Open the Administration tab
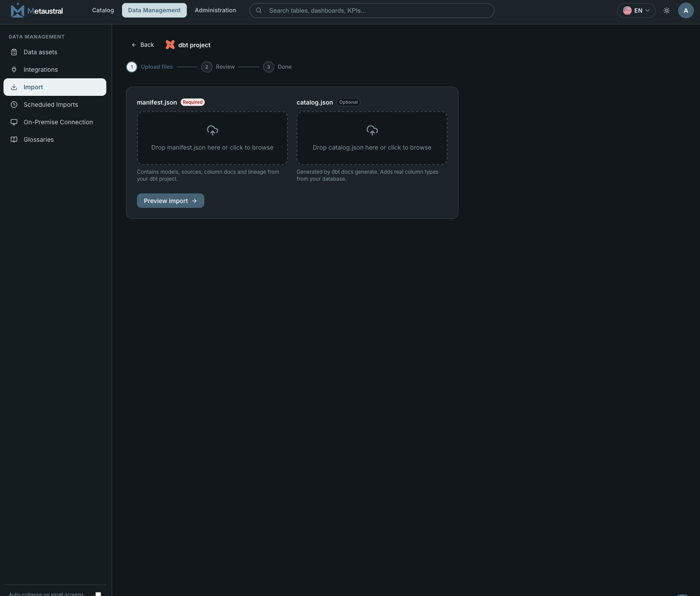This screenshot has width=700, height=596. click(x=215, y=10)
